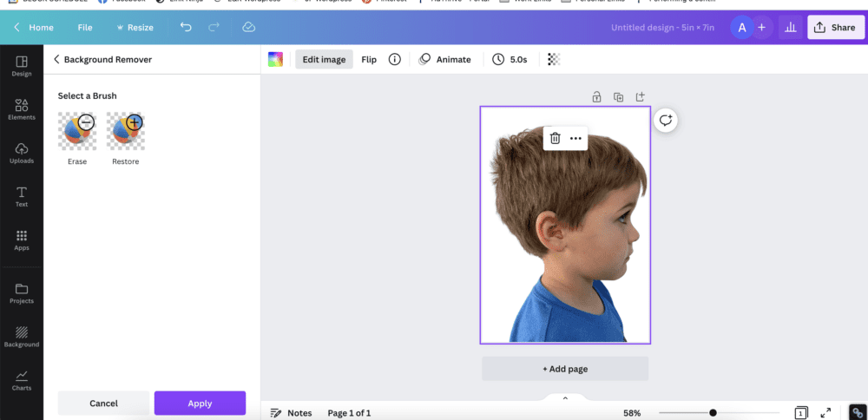Open the Resize menu
The image size is (868, 420).
pos(135,27)
